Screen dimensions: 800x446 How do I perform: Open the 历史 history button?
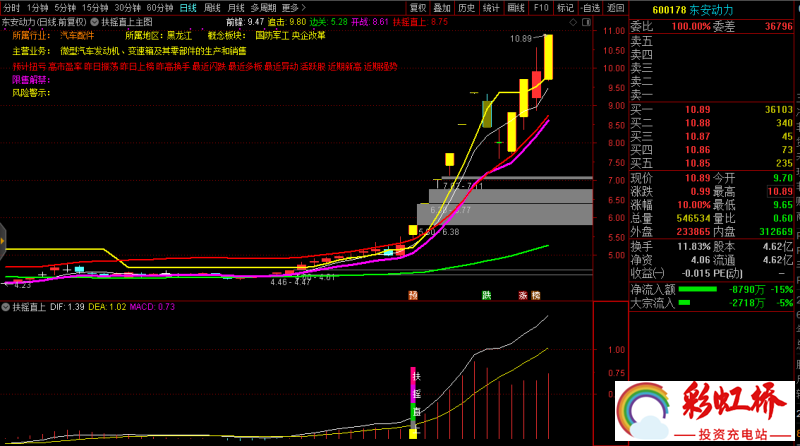(466, 8)
